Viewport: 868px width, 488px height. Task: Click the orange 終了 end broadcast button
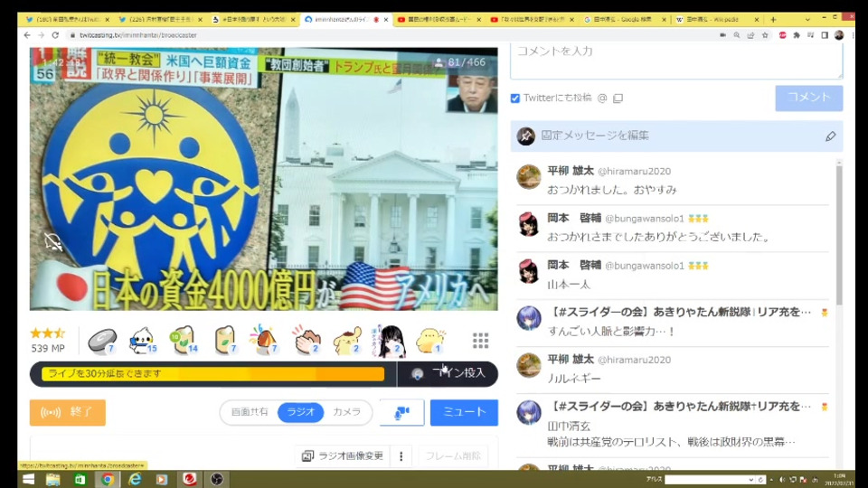point(68,413)
